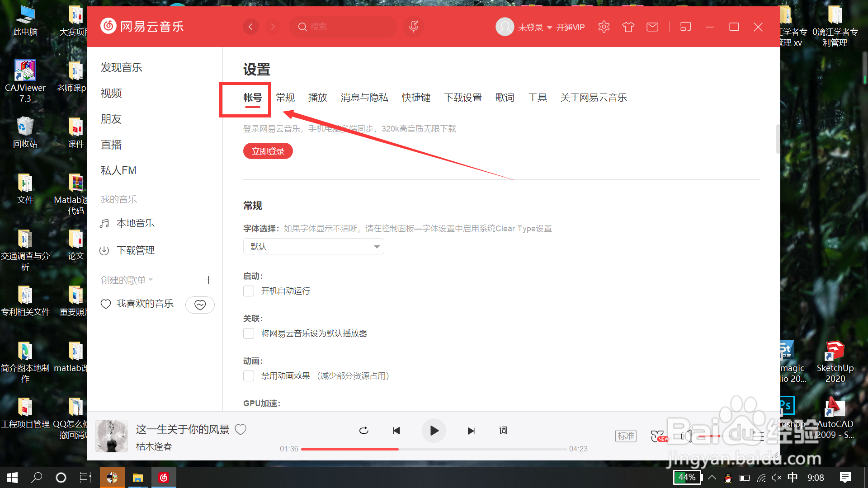The width and height of the screenshot is (868, 488).
Task: Toggle the heart icon on 这一生关于你的风景
Action: pyautogui.click(x=241, y=429)
